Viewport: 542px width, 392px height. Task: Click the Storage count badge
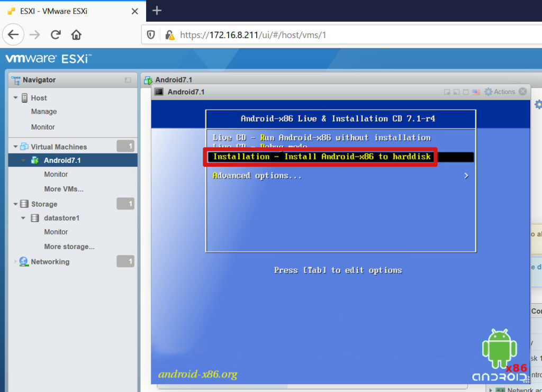(125, 204)
